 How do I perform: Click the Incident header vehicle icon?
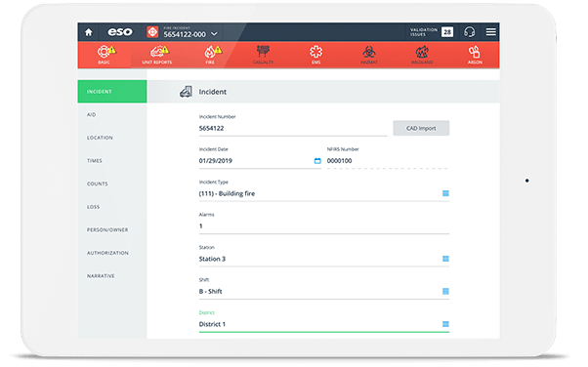[186, 92]
